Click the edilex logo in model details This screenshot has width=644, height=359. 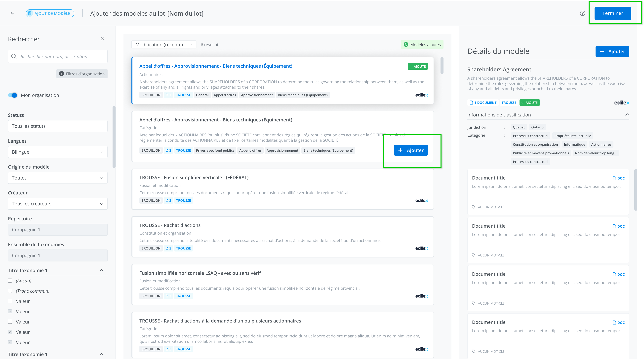[622, 103]
